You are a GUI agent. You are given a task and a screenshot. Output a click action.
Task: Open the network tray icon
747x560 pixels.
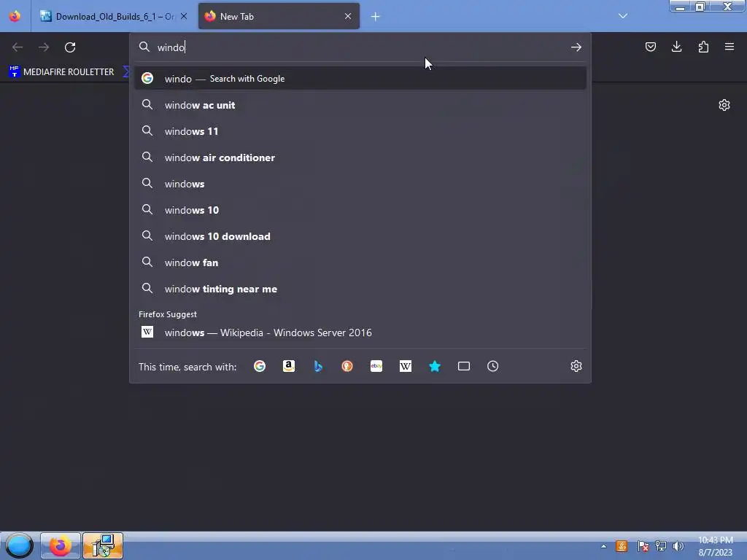[661, 546]
